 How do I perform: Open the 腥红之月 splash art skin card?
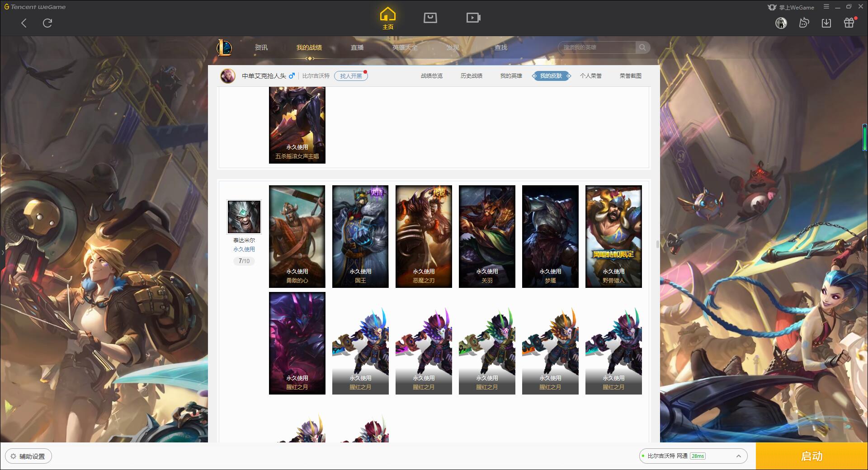tap(297, 343)
